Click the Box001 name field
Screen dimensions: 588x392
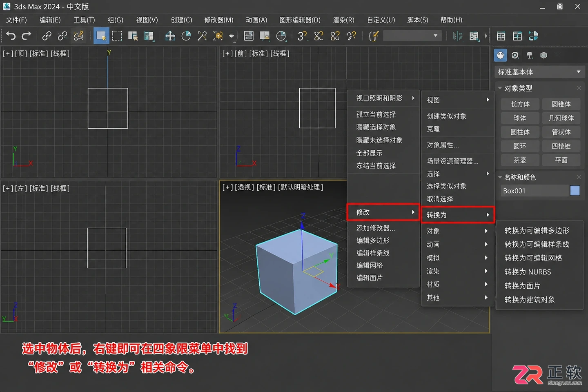tap(535, 191)
